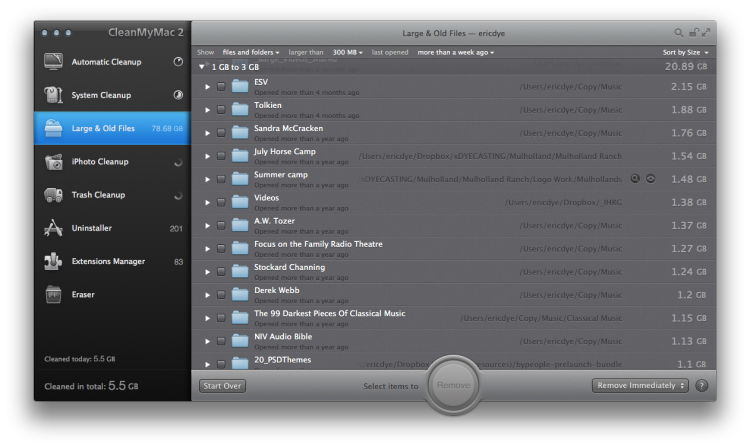The width and height of the screenshot is (750, 448).
Task: Click NIV Audio Bible row name
Action: (x=283, y=337)
